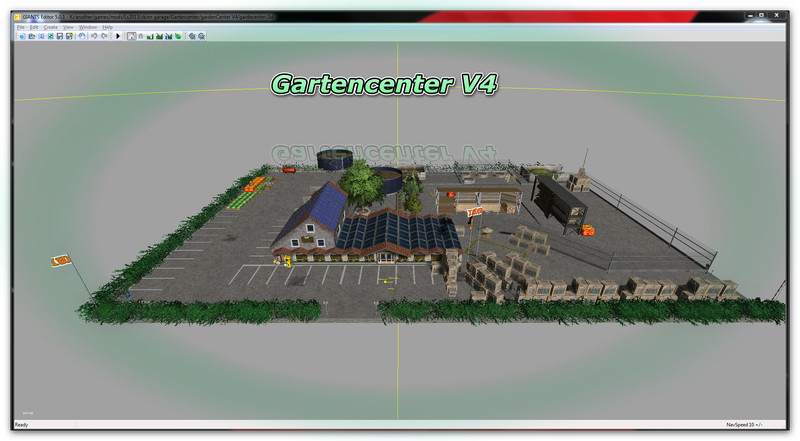Click the Open file toolbar icon

tap(31, 36)
